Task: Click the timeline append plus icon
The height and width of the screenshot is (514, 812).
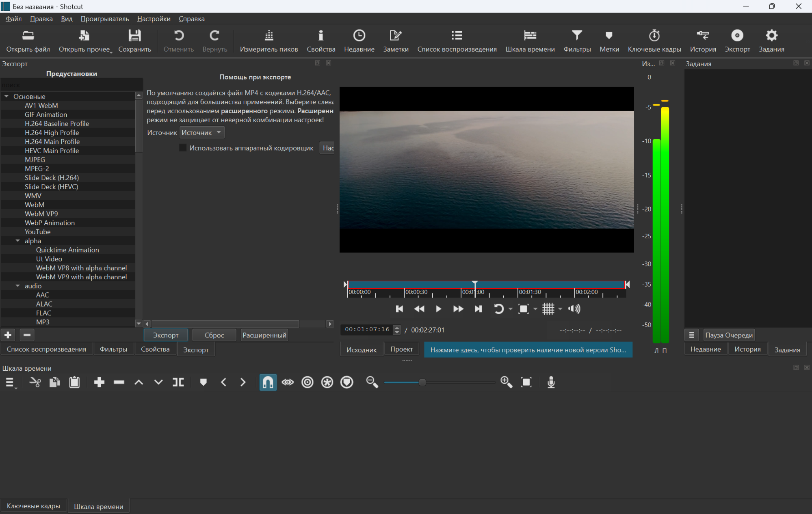Action: (99, 382)
